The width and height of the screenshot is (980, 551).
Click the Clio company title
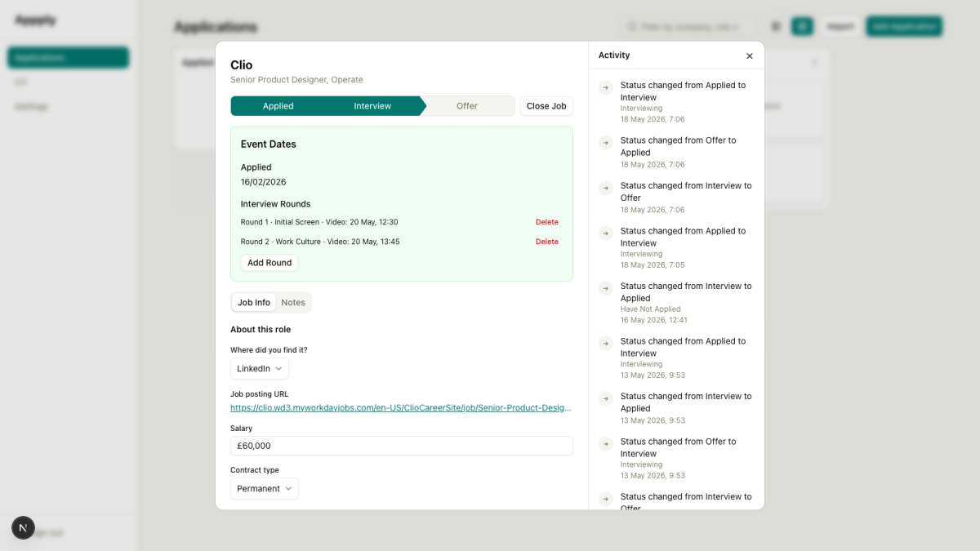[x=242, y=65]
